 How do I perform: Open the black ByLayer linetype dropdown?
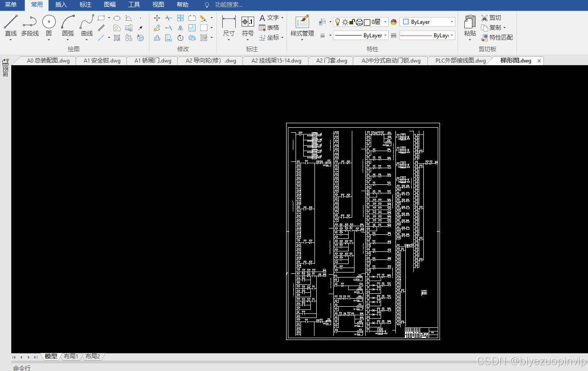tap(386, 36)
